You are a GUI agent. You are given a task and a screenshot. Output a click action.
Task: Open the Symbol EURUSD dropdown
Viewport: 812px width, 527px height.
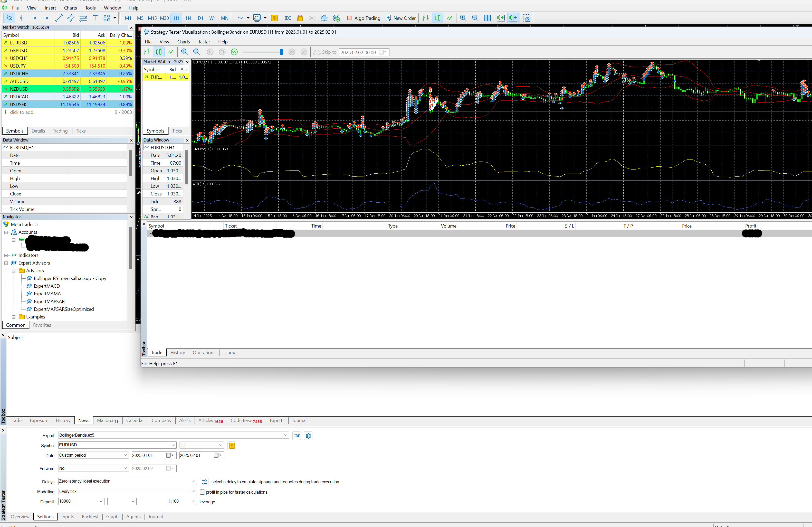point(117,445)
